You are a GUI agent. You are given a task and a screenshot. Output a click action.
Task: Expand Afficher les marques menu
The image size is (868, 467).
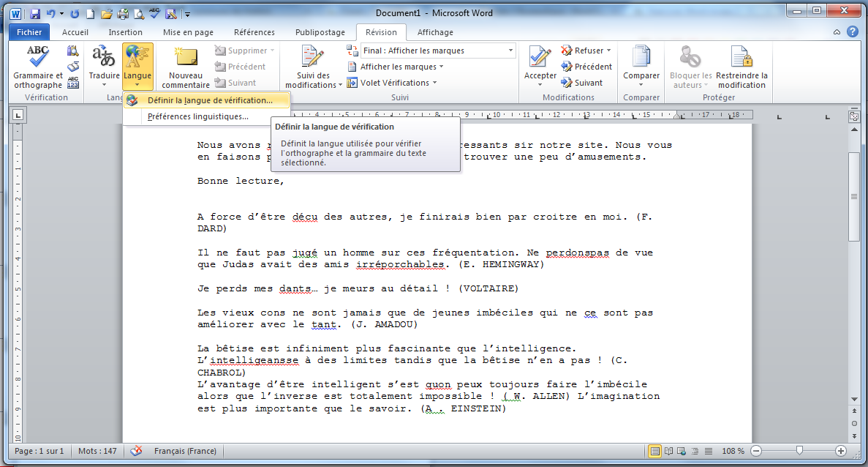click(x=396, y=67)
